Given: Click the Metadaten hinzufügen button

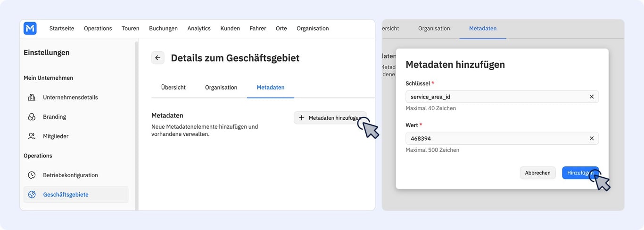Looking at the screenshot, I should [x=330, y=118].
